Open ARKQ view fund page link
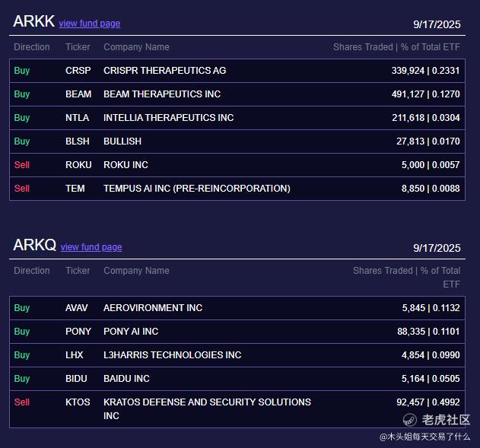480x448 pixels. pos(91,247)
